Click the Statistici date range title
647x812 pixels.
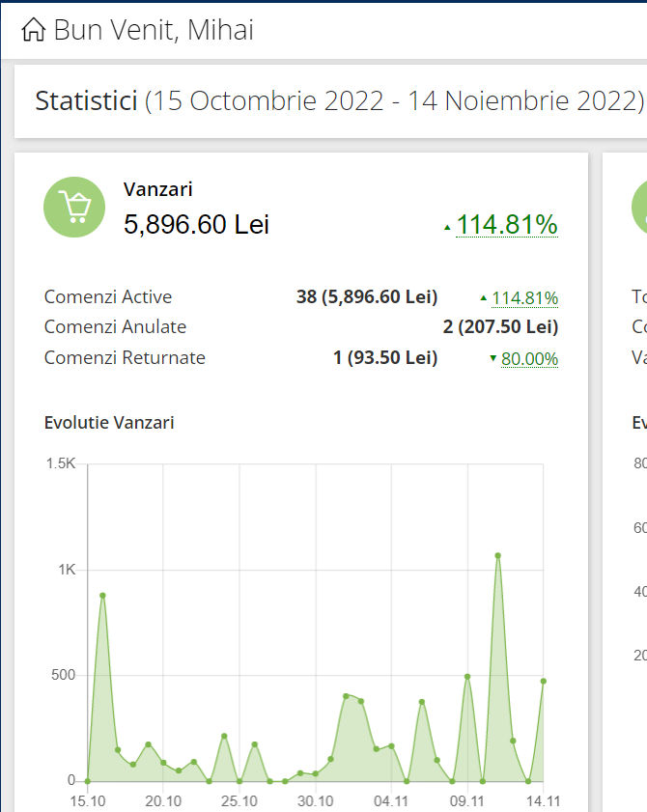(339, 100)
